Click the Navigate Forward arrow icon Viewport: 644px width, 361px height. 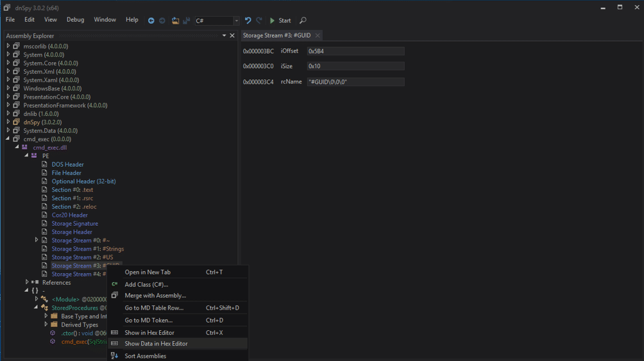[x=162, y=21]
